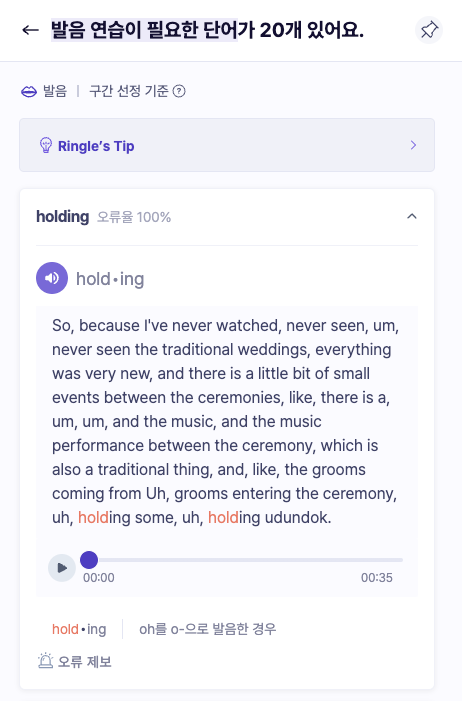Open the question mark help icon
Viewport: 462px width, 701px height.
pos(179,91)
